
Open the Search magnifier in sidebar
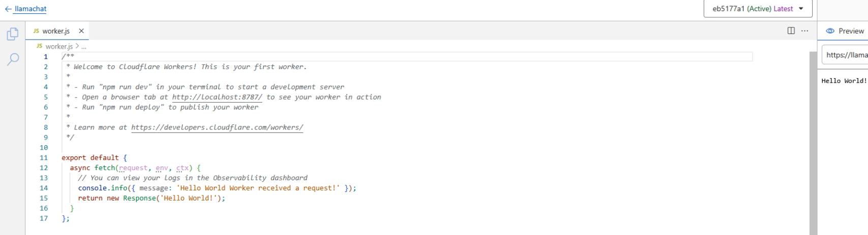[13, 59]
